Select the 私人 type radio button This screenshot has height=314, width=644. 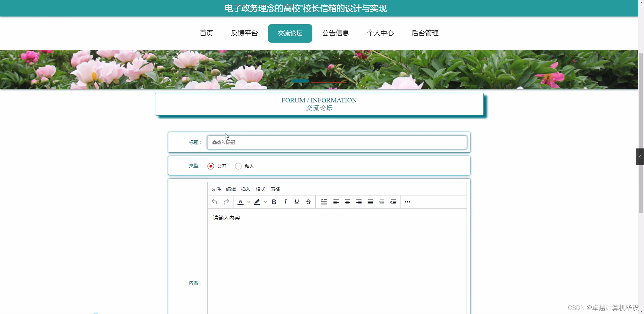tap(238, 166)
